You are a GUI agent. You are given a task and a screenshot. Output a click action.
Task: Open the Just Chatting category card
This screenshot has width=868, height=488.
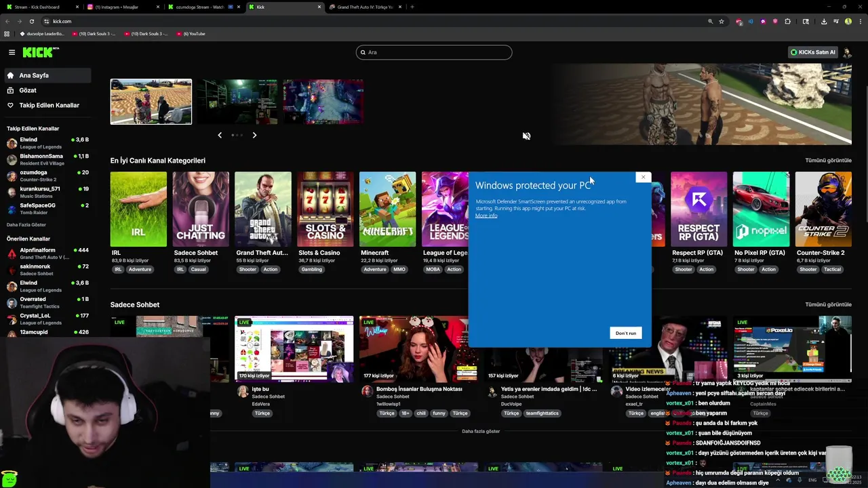click(x=201, y=209)
